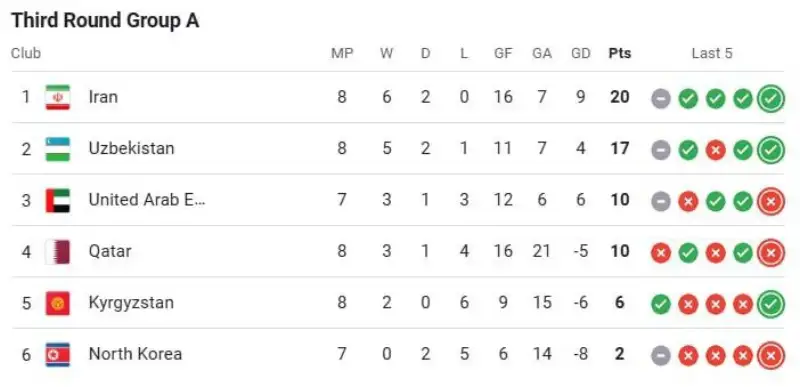Click the Pts column header

click(x=619, y=53)
